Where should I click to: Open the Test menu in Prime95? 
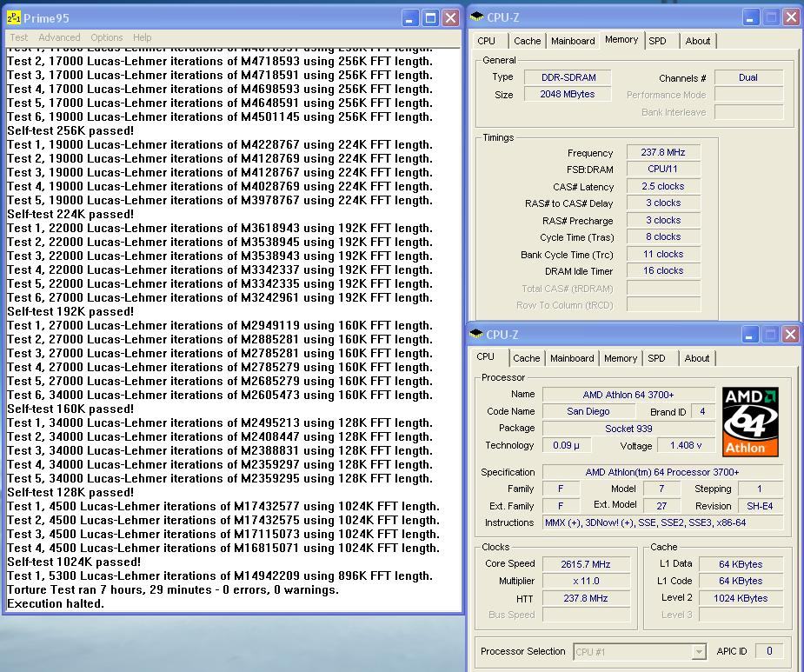click(18, 37)
